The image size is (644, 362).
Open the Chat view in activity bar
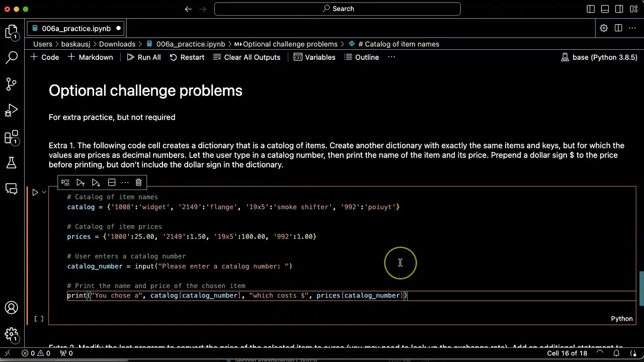[12, 189]
